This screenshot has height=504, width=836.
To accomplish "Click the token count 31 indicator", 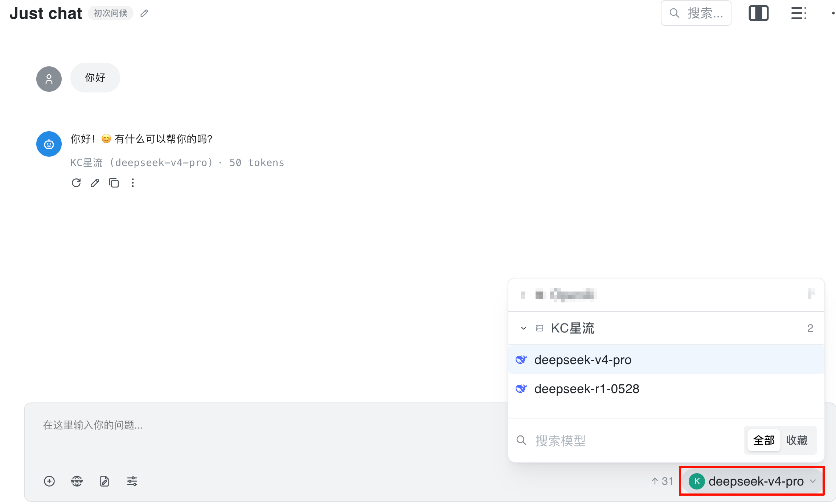I will pyautogui.click(x=662, y=481).
